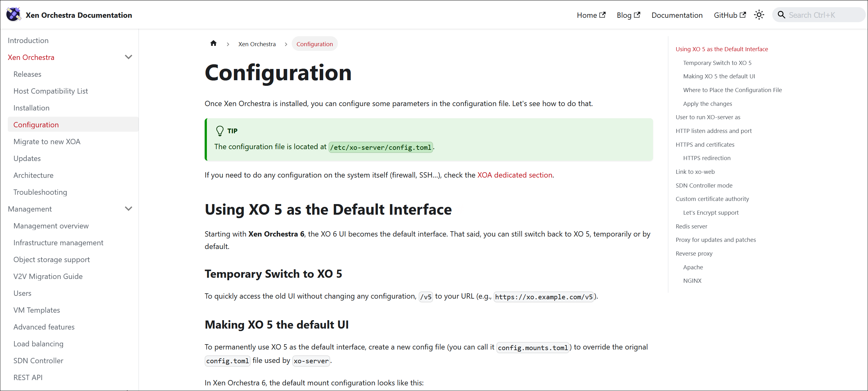Click external link icon next to GitHub

click(x=743, y=15)
